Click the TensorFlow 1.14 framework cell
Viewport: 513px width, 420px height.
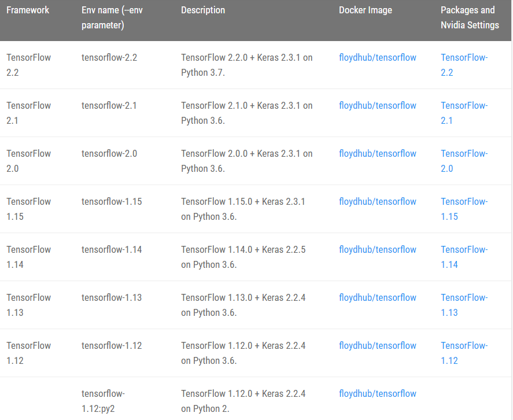tap(29, 257)
